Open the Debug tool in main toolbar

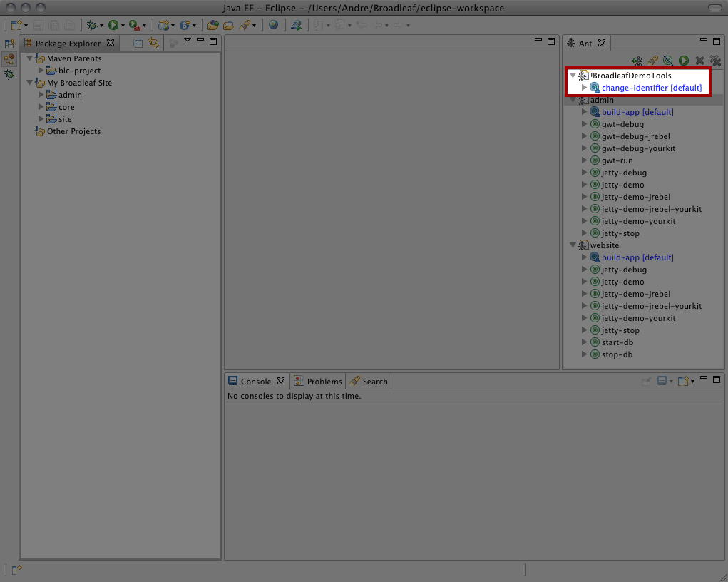(93, 25)
